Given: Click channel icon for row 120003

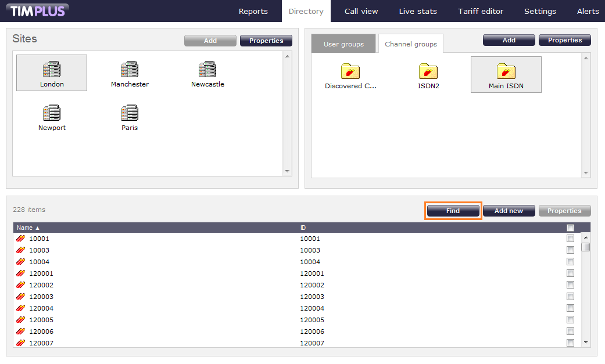Looking at the screenshot, I should pyautogui.click(x=21, y=297).
